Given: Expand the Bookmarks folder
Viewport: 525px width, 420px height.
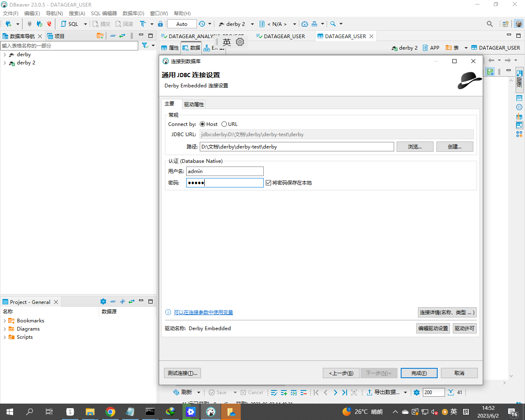Looking at the screenshot, I should click(x=5, y=321).
